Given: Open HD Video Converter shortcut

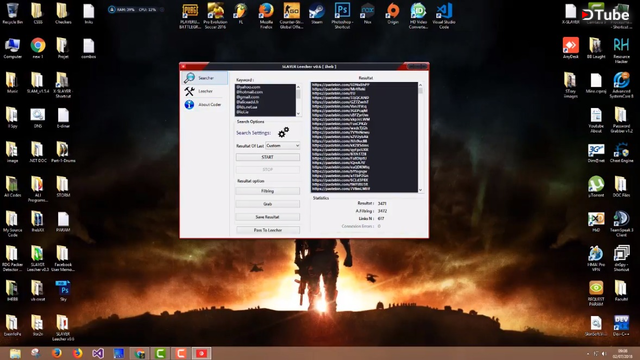Looking at the screenshot, I should click(x=418, y=16).
